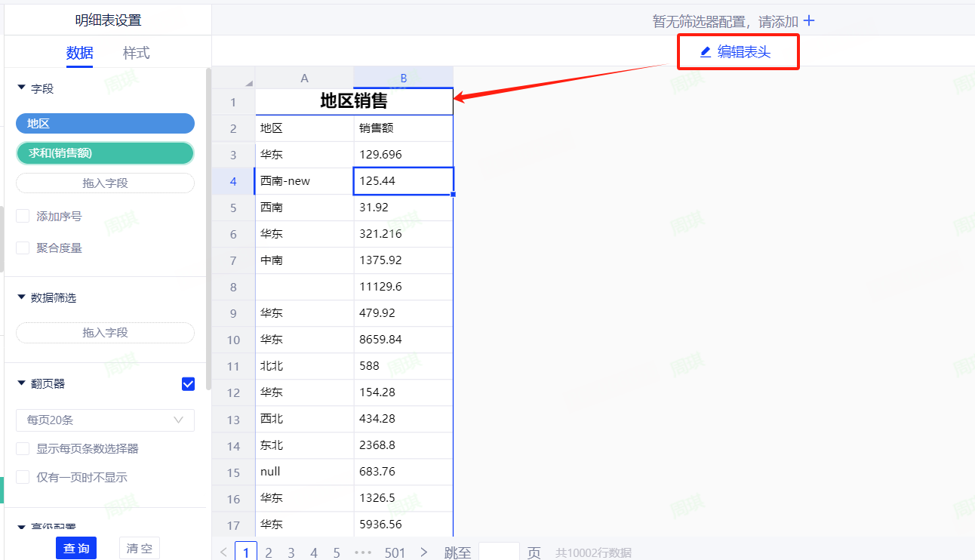Click the 查询 button

click(x=76, y=548)
